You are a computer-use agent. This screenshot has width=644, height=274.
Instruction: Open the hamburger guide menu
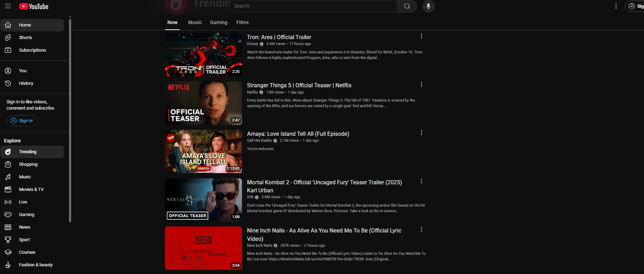click(8, 6)
